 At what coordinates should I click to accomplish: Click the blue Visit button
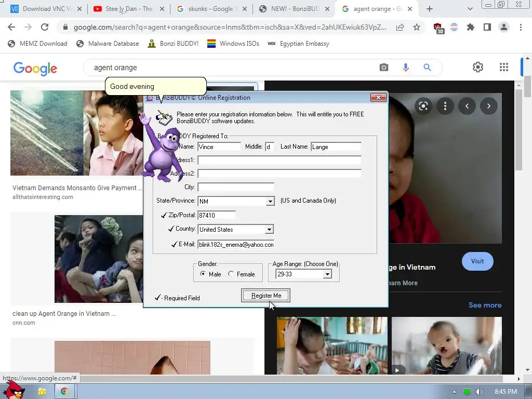(x=477, y=261)
